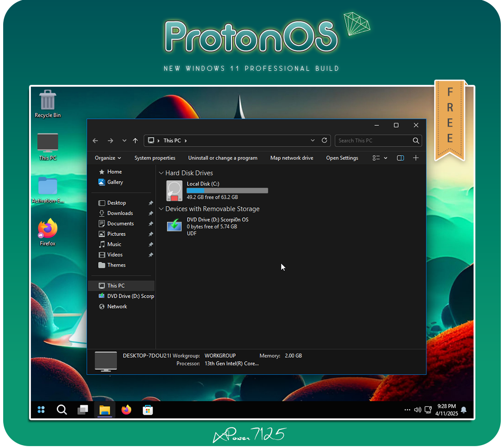
Task: Click the This PC breadcrumb in address bar
Action: (172, 141)
